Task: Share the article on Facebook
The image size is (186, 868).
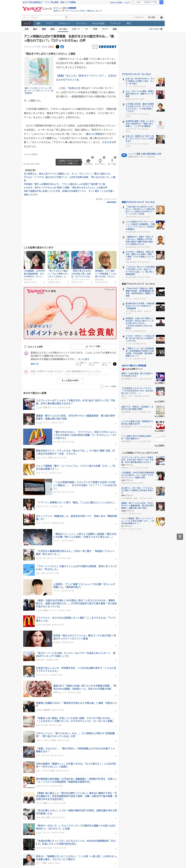Action: [x=62, y=47]
